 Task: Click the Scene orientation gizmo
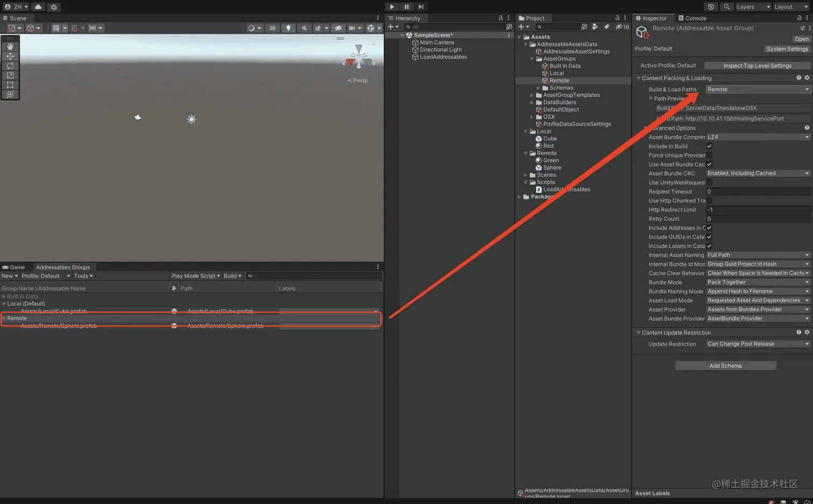click(x=359, y=56)
